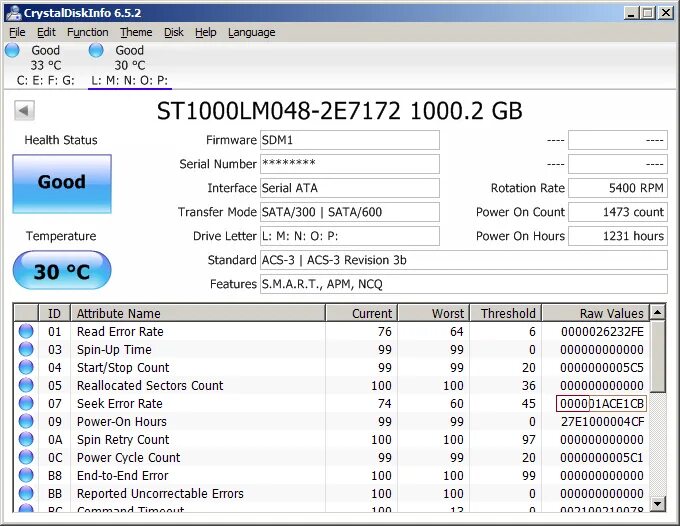Click the status orb for Spin Retry Count

[x=26, y=439]
